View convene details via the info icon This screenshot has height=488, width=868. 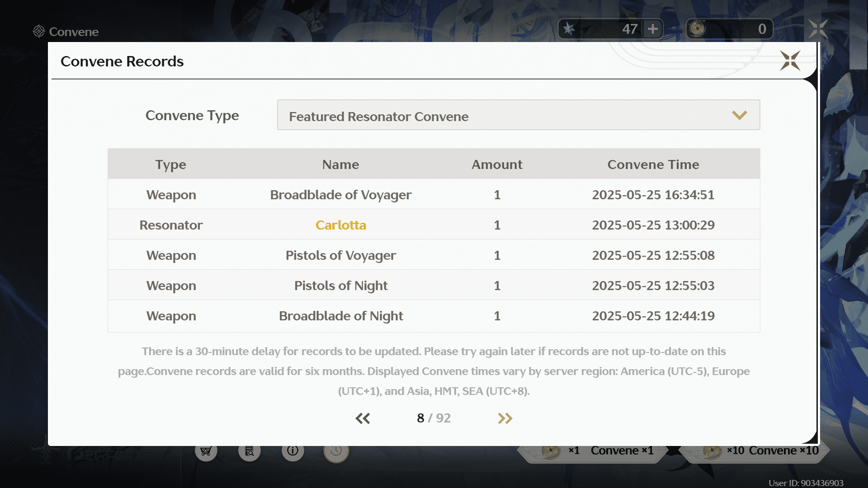click(x=293, y=450)
